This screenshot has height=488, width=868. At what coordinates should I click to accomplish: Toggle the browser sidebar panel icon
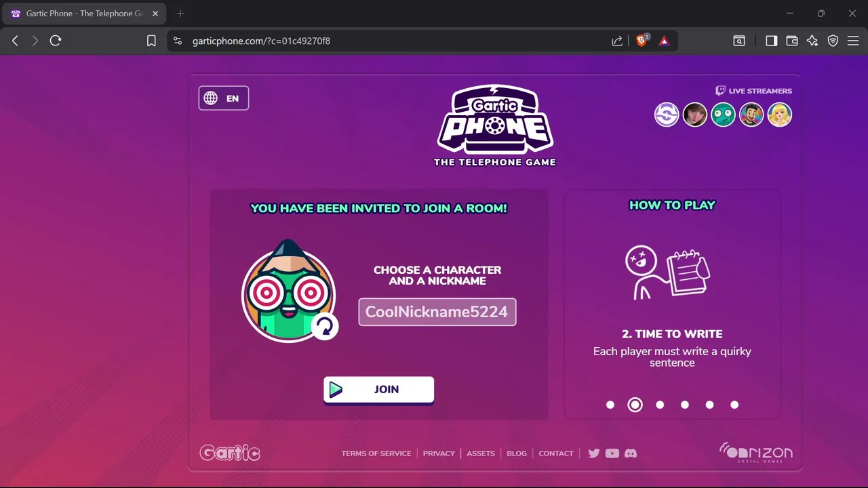(771, 41)
